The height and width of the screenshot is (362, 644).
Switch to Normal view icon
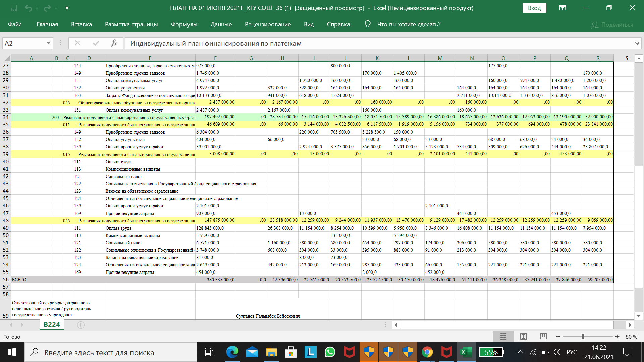(x=503, y=336)
